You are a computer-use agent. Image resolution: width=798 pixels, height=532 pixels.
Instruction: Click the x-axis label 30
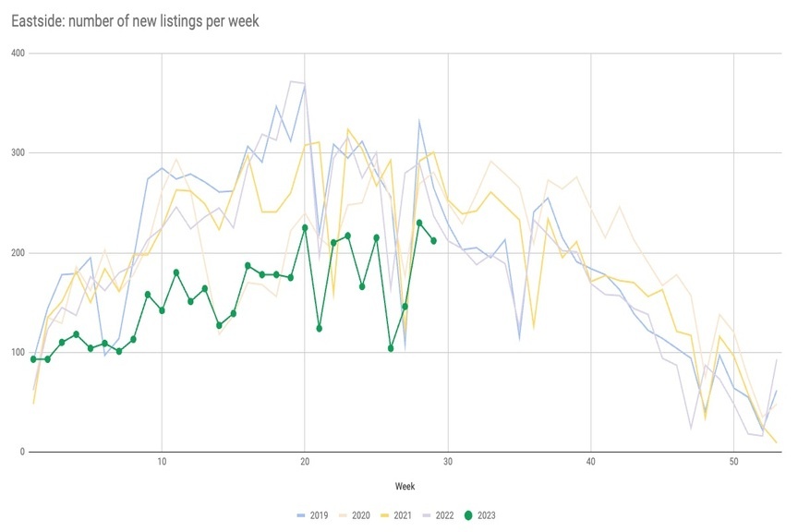coord(447,462)
